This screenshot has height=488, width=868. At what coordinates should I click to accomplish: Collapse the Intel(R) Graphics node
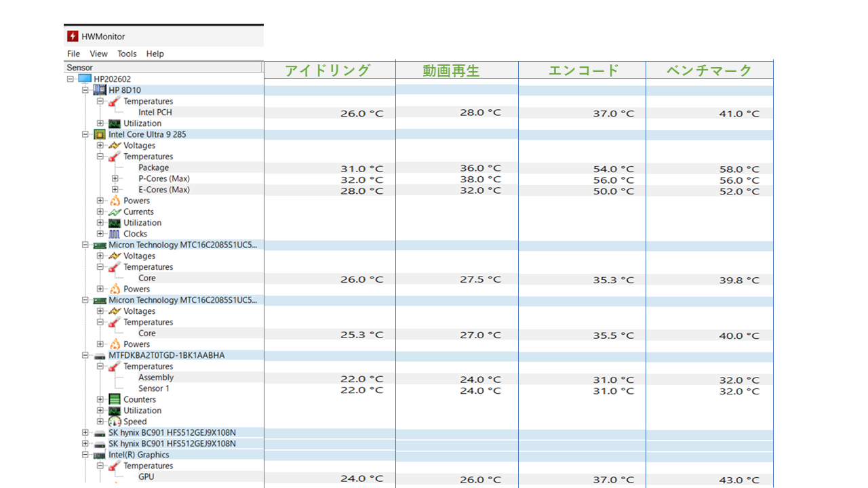[85, 455]
